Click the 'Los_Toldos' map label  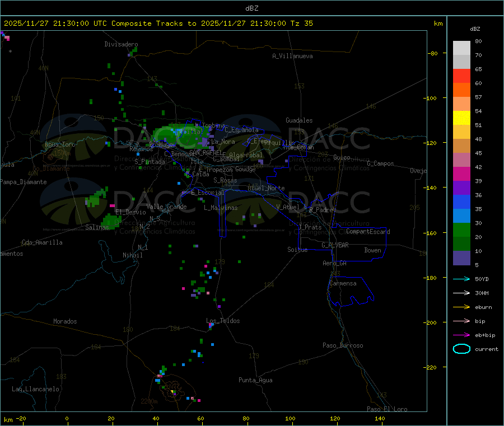point(223,321)
